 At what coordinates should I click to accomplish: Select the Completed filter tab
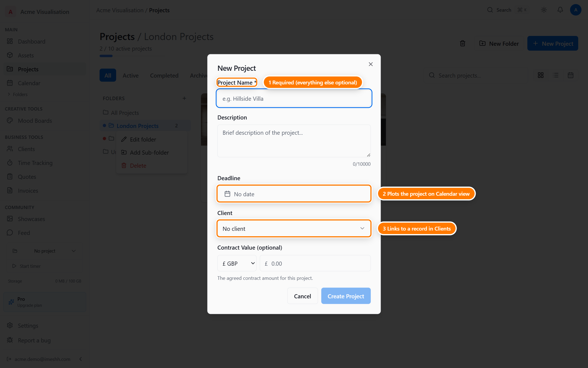click(164, 75)
